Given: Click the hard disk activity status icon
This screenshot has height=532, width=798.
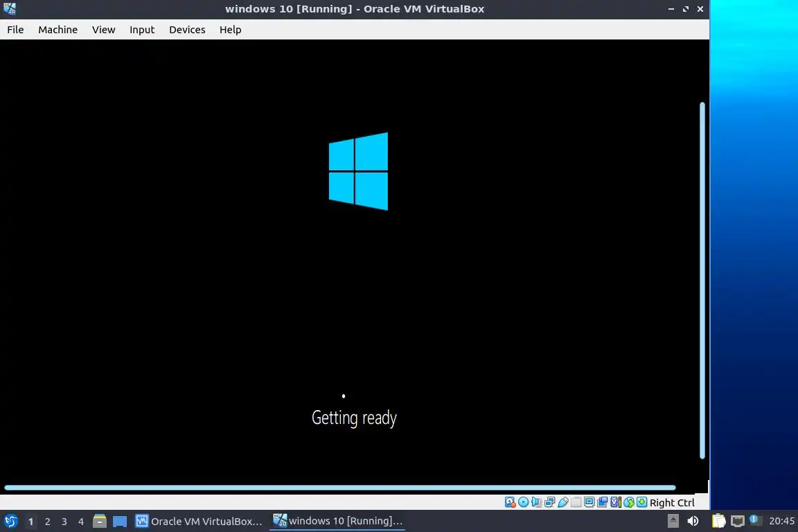Looking at the screenshot, I should [x=510, y=502].
